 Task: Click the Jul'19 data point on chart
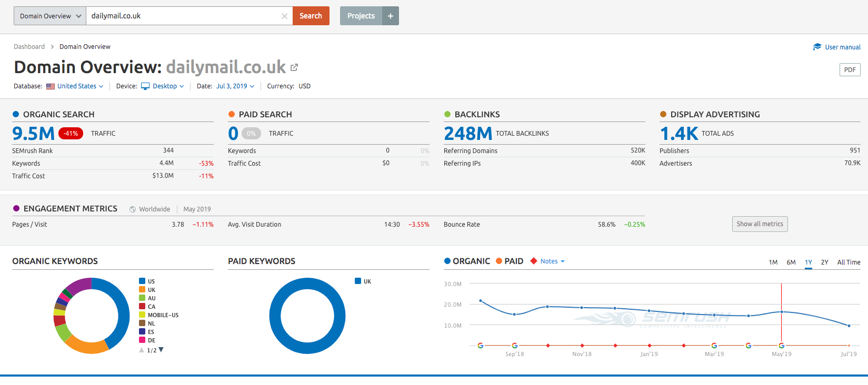coord(849,326)
